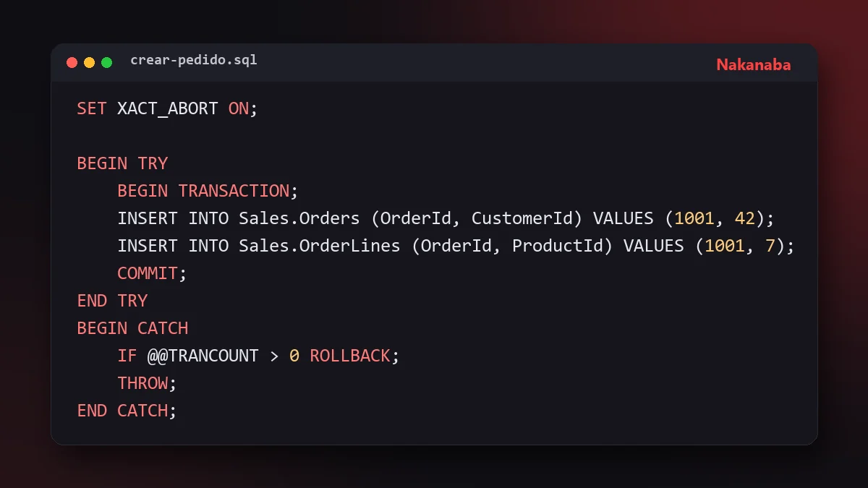Click ProductId in the second INSERT
Image resolution: width=868 pixels, height=488 pixels.
click(557, 246)
